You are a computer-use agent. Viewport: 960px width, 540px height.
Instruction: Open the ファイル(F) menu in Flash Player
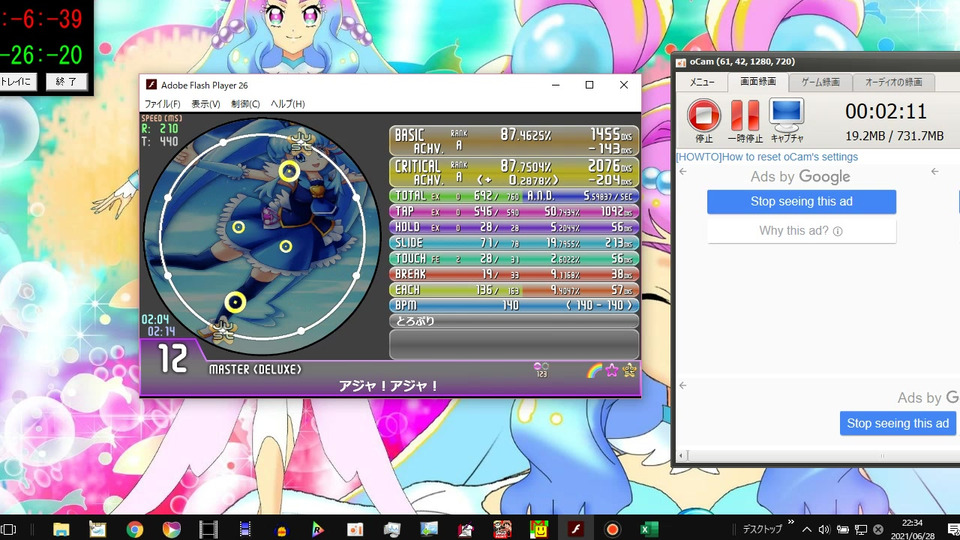pos(162,103)
